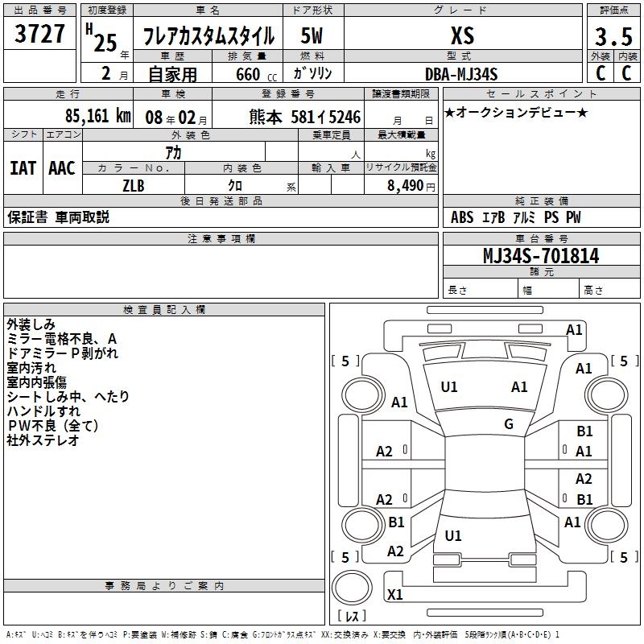The height and width of the screenshot is (644, 644).
Task: Select inspector note 外装しみ
Action: coord(31,324)
